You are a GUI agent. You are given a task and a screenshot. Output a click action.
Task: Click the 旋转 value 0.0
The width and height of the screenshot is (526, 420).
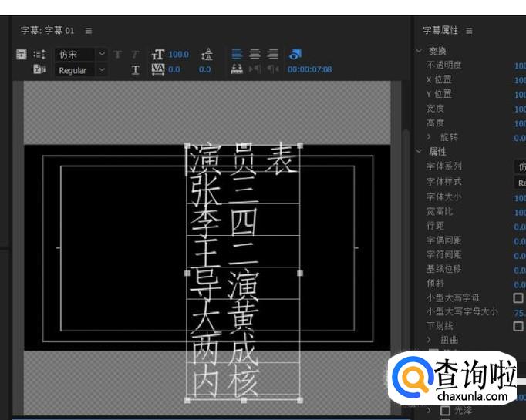point(520,138)
